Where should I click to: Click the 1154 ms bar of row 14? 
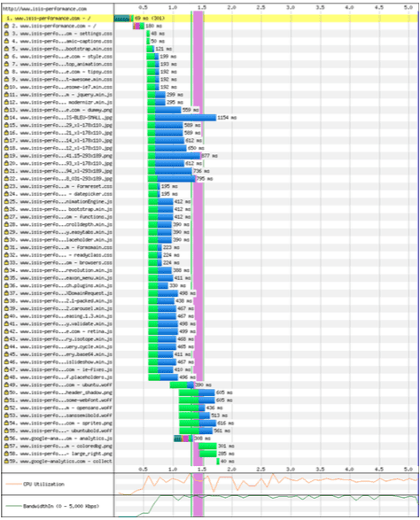[x=182, y=118]
